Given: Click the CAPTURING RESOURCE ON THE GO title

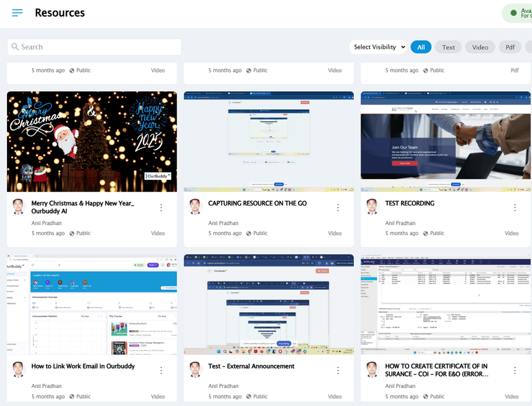Looking at the screenshot, I should (x=257, y=203).
